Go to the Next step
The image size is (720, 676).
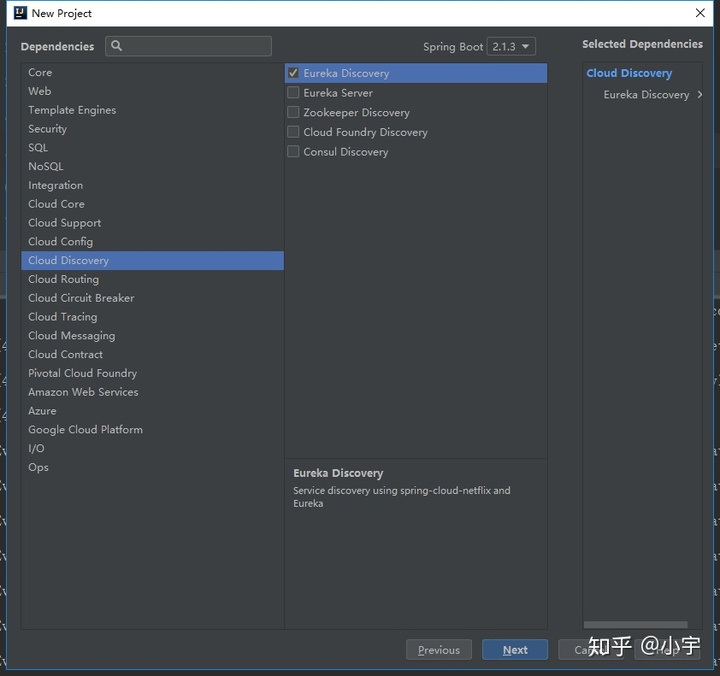click(515, 650)
